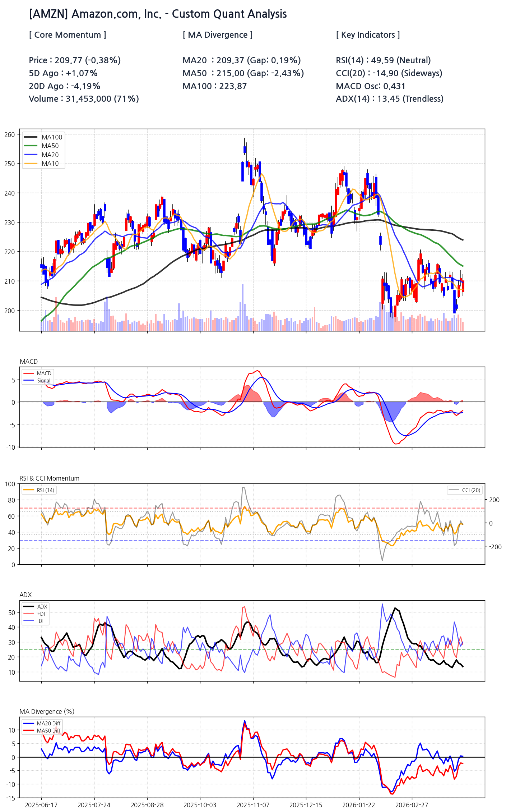Click the Signal legend entry
Image resolution: width=506 pixels, height=812 pixels.
click(x=37, y=381)
